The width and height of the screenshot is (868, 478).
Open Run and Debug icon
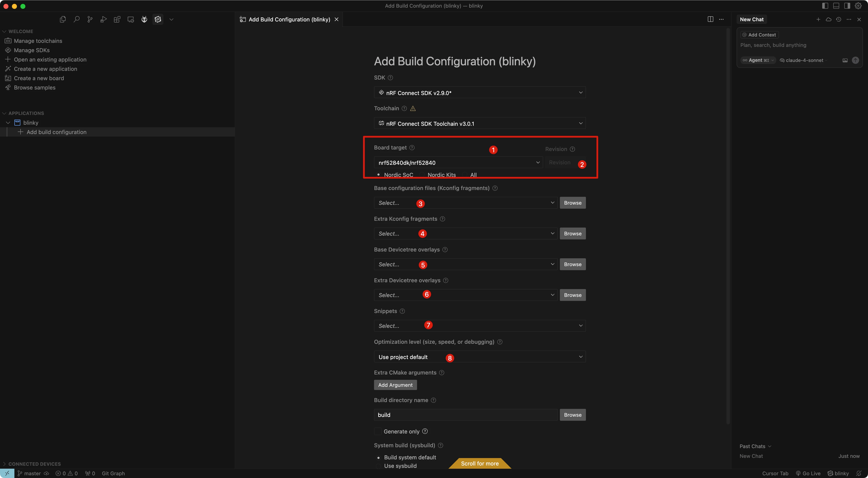tap(103, 19)
